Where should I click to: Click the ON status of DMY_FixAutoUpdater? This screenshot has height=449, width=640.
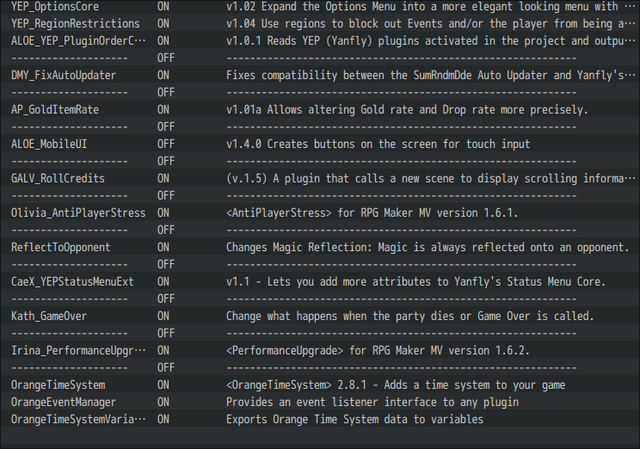pos(163,75)
